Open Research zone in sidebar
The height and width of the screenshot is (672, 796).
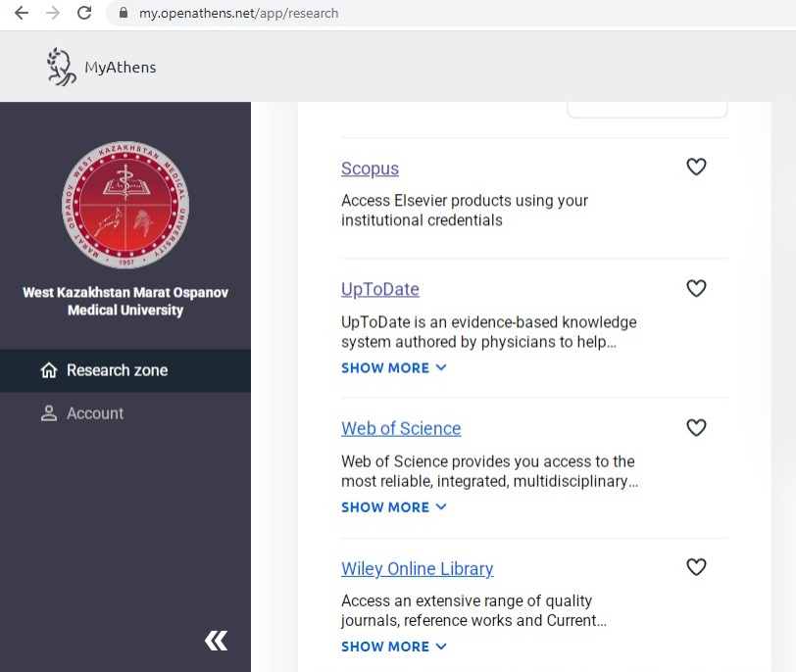(117, 370)
